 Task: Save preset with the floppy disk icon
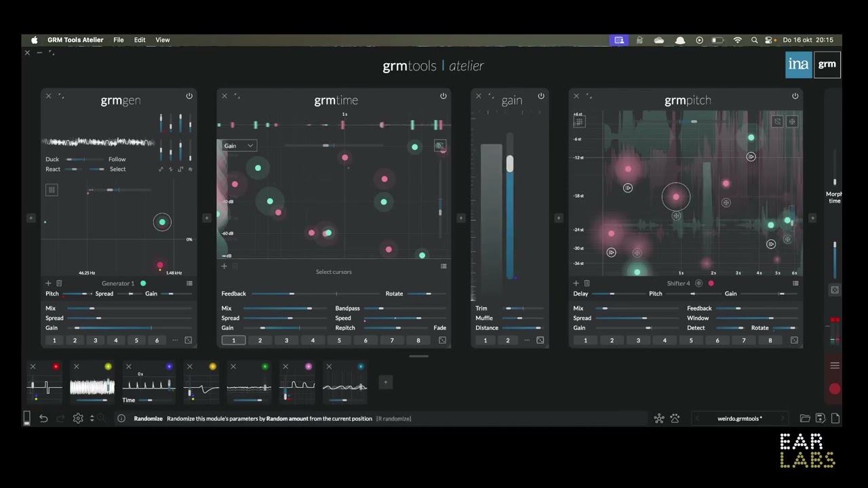coord(821,418)
